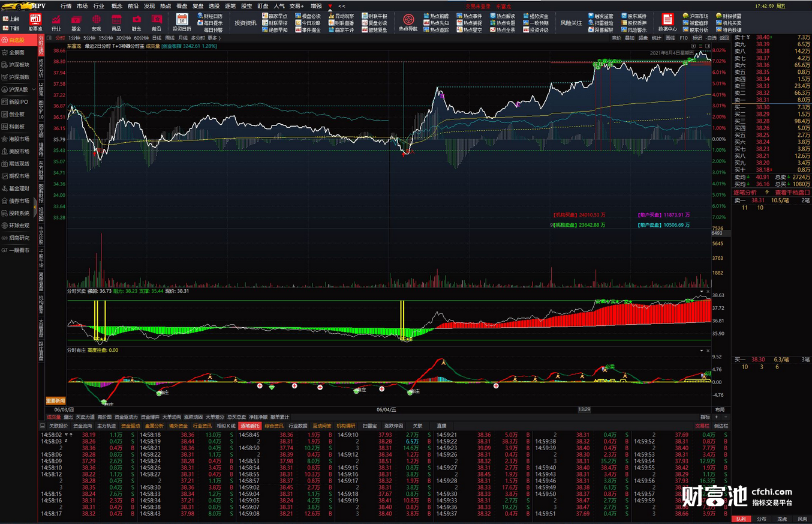Click the 返回 back button
Viewport: 812px width, 524px height.
pos(724,38)
